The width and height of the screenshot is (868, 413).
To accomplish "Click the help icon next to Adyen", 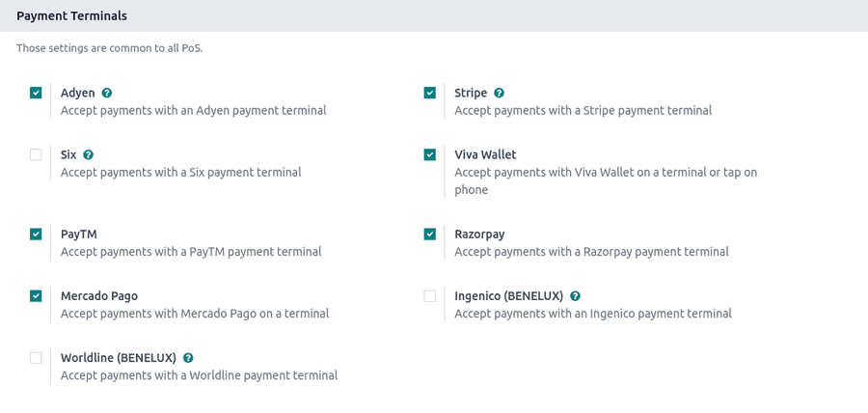I will [x=107, y=94].
